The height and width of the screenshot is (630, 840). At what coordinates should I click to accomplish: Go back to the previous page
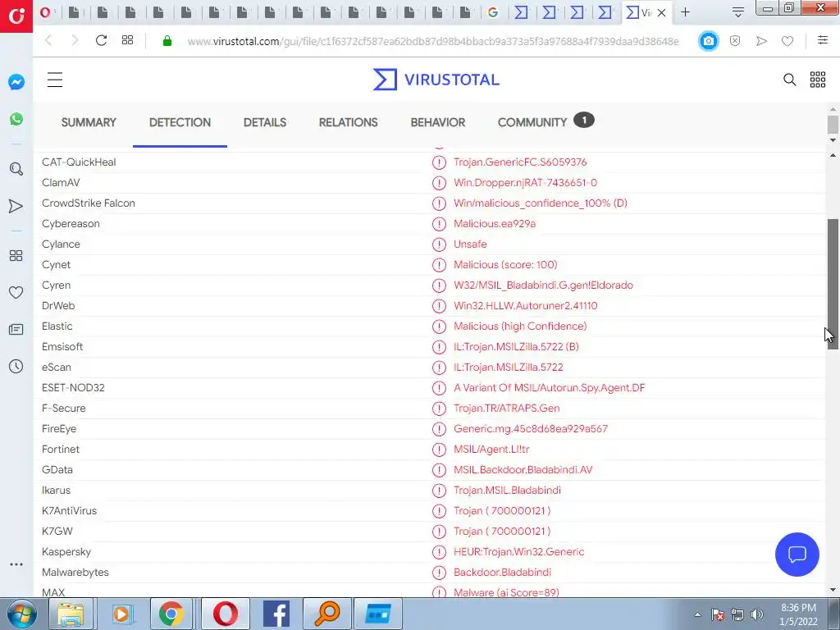[48, 41]
